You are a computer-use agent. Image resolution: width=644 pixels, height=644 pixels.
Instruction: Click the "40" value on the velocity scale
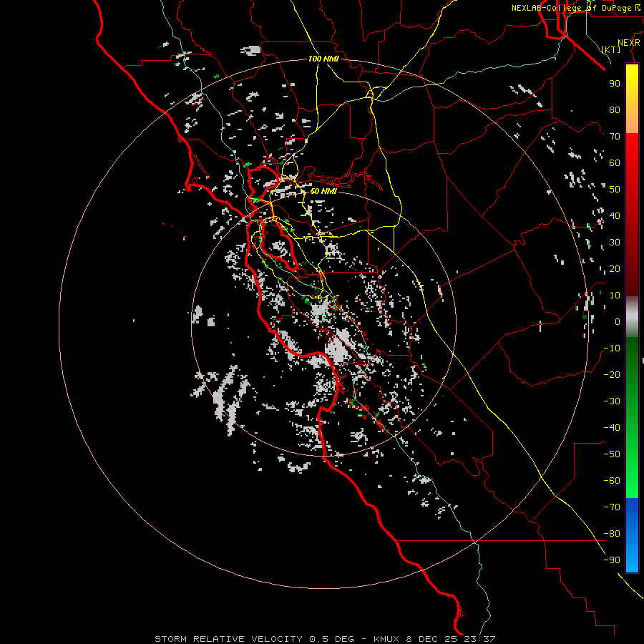[x=615, y=215]
